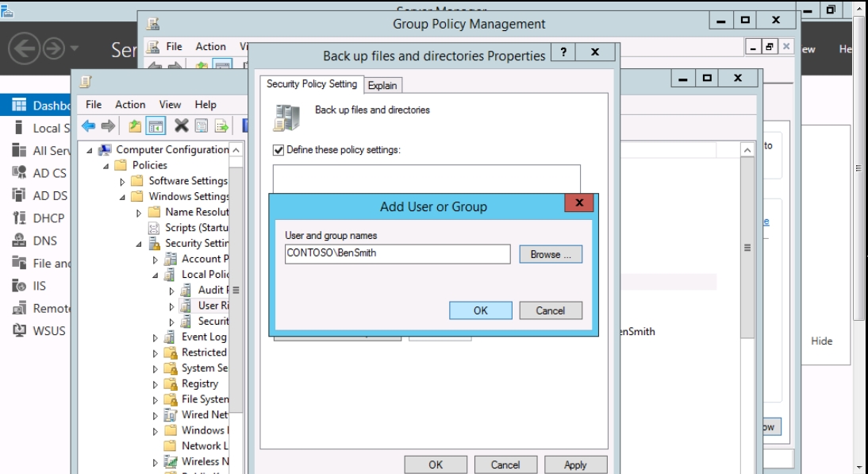Click Browse button in Add User dialog

pyautogui.click(x=551, y=254)
